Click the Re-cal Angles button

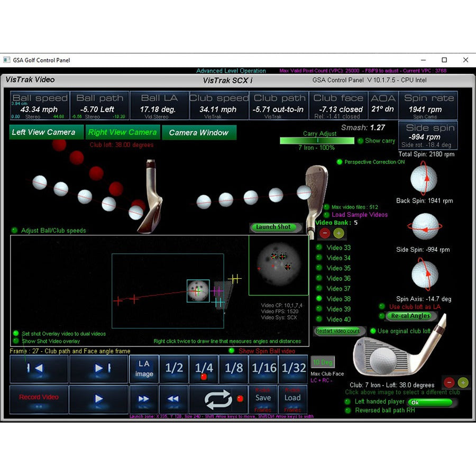coord(410,316)
